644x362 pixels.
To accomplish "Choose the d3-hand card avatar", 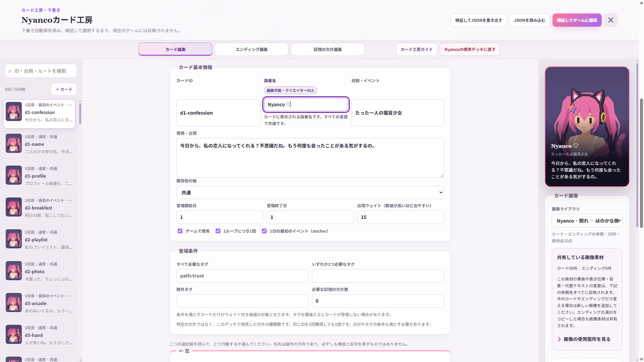I will 14,335.
